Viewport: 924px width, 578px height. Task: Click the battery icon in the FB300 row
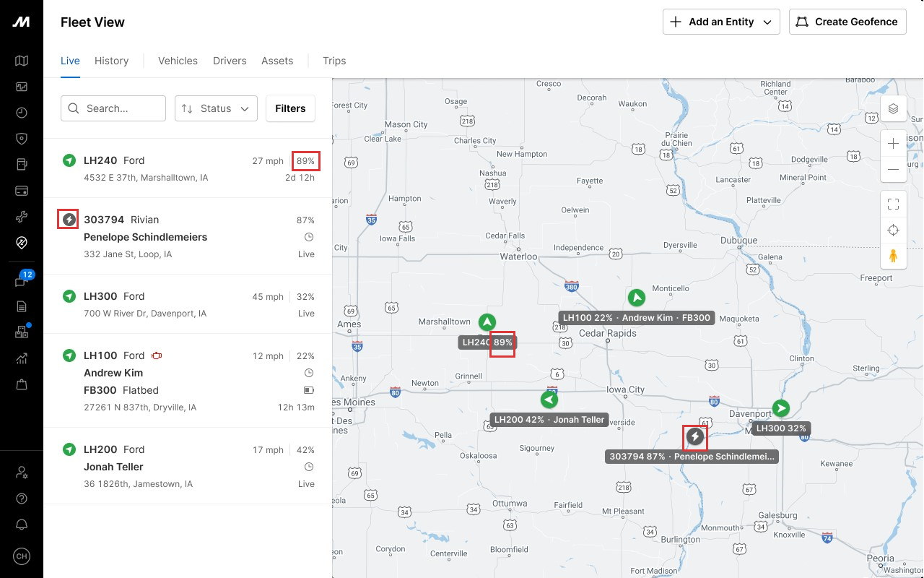coord(309,390)
